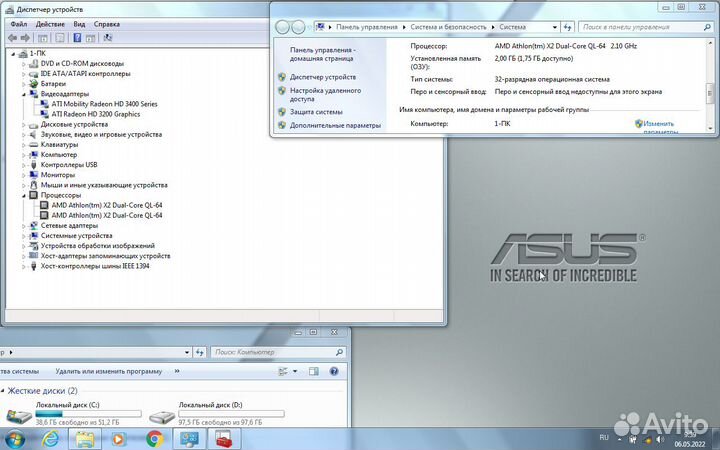This screenshot has height=450, width=720.
Task: Launch Windows Media Player from the taskbar
Action: 119,438
